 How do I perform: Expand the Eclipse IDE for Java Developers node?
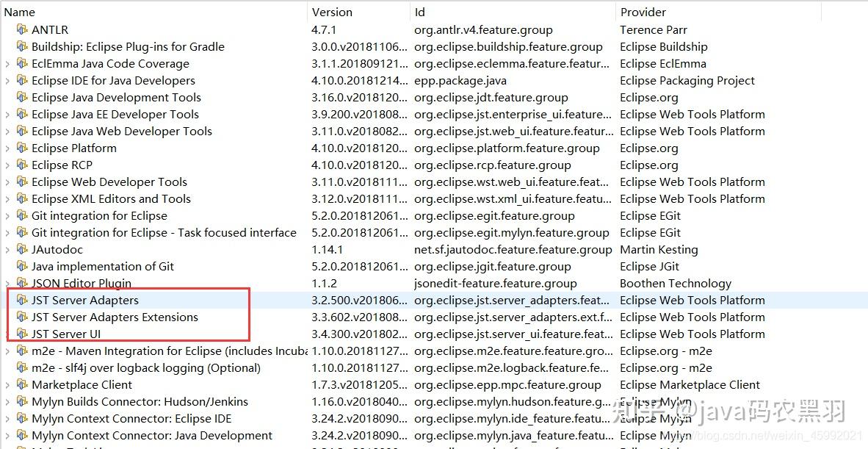tap(7, 81)
